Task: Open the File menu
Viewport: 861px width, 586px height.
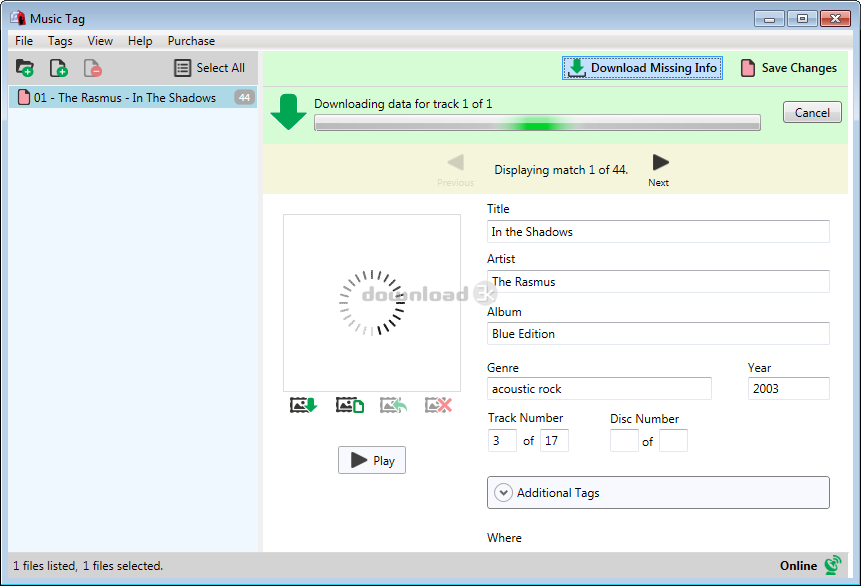Action: pyautogui.click(x=24, y=41)
